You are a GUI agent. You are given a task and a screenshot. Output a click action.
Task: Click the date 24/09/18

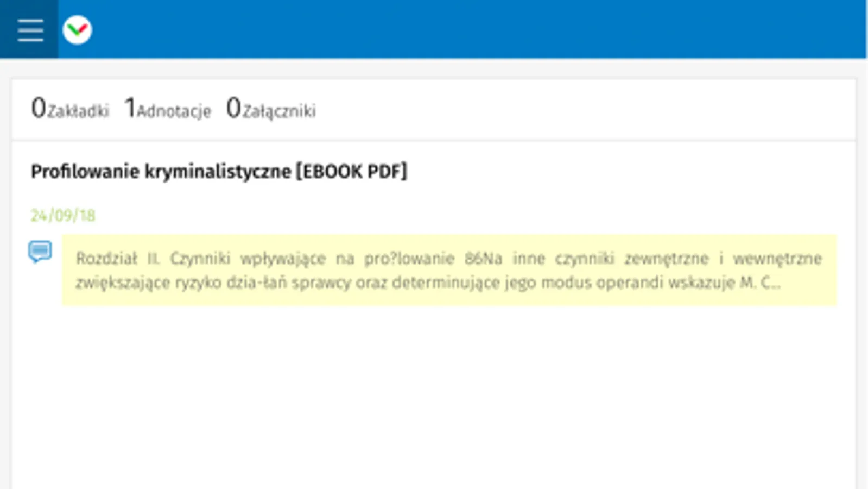tap(63, 216)
